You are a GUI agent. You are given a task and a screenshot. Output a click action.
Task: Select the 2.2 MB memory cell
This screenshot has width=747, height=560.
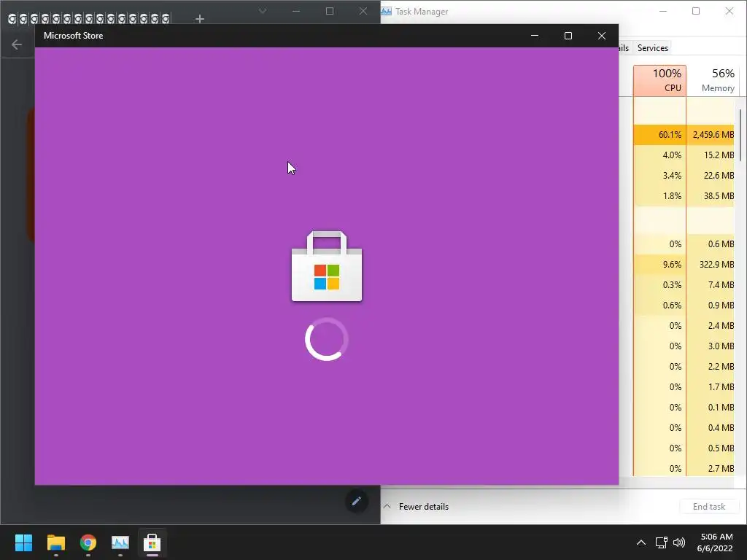pos(711,367)
